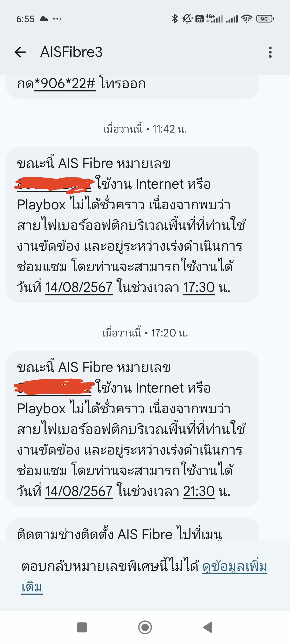The height and width of the screenshot is (644, 290).
Task: Tap the battery level indicator
Action: click(x=265, y=19)
